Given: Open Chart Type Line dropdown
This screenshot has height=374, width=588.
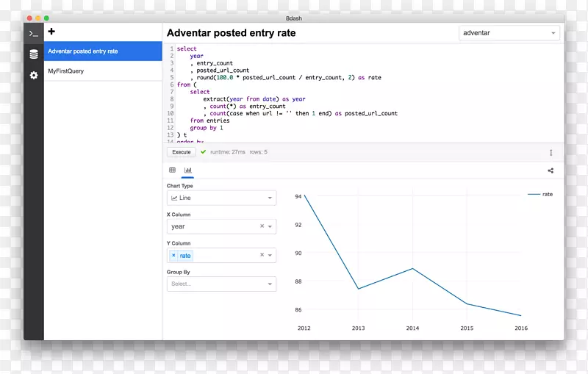Looking at the screenshot, I should tap(222, 198).
